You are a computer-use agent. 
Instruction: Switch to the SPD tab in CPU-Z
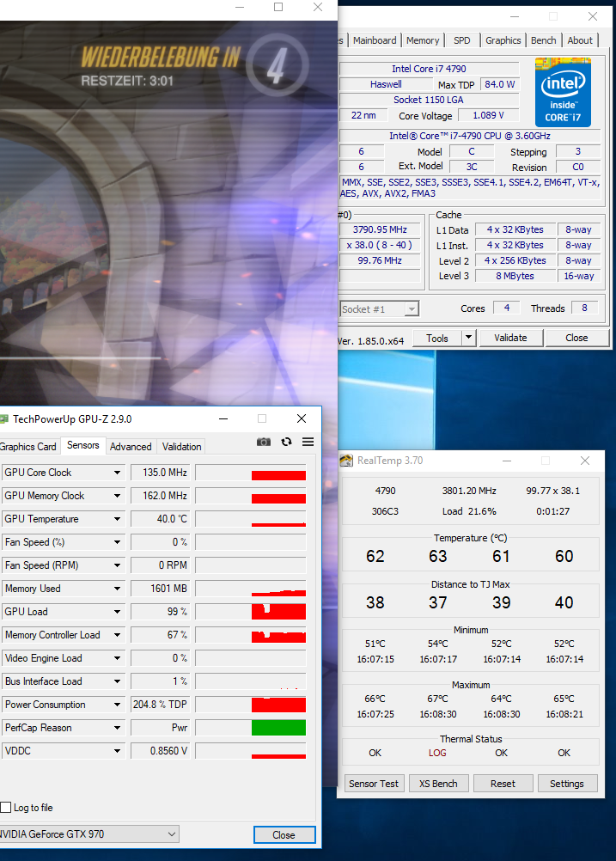(x=461, y=40)
